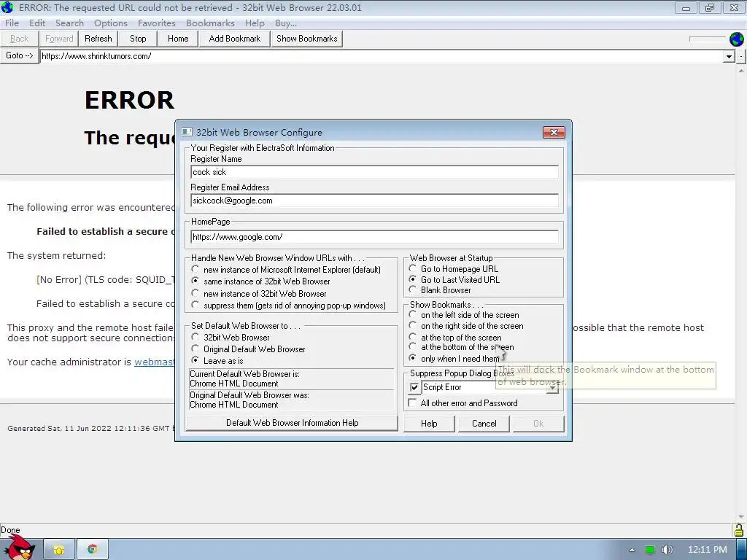Click the Back toolbar button
The height and width of the screenshot is (560, 747).
pos(19,39)
